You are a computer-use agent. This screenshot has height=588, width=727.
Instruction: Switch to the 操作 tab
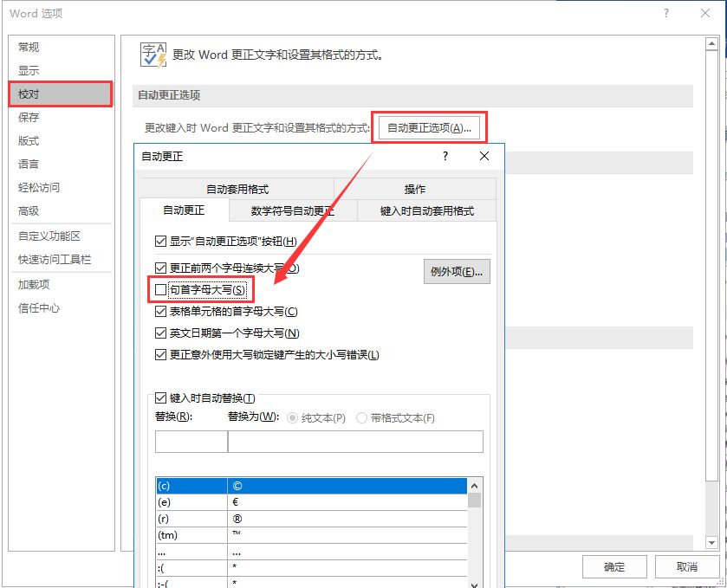click(415, 189)
